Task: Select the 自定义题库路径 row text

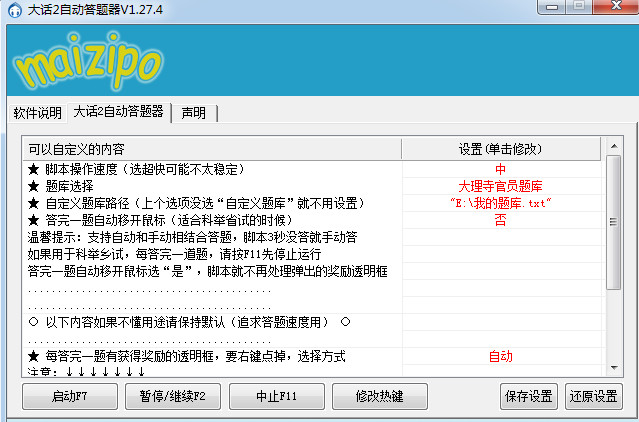Action: [x=196, y=203]
